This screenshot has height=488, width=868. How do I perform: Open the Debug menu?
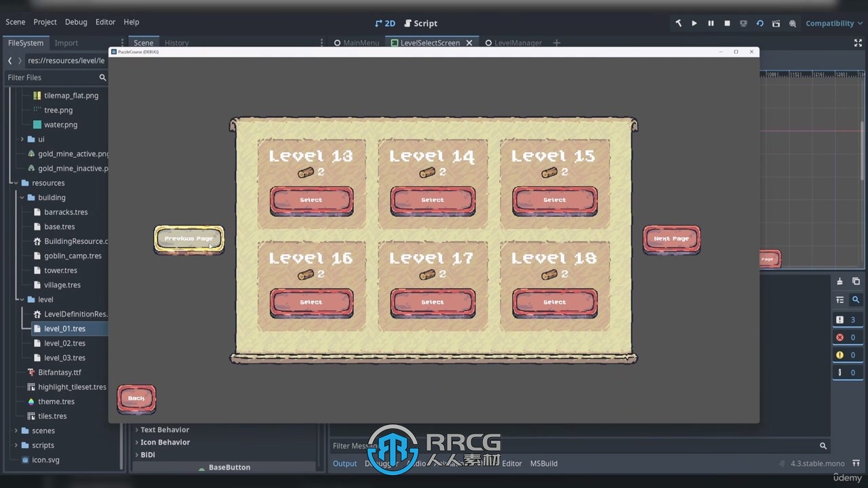tap(76, 22)
